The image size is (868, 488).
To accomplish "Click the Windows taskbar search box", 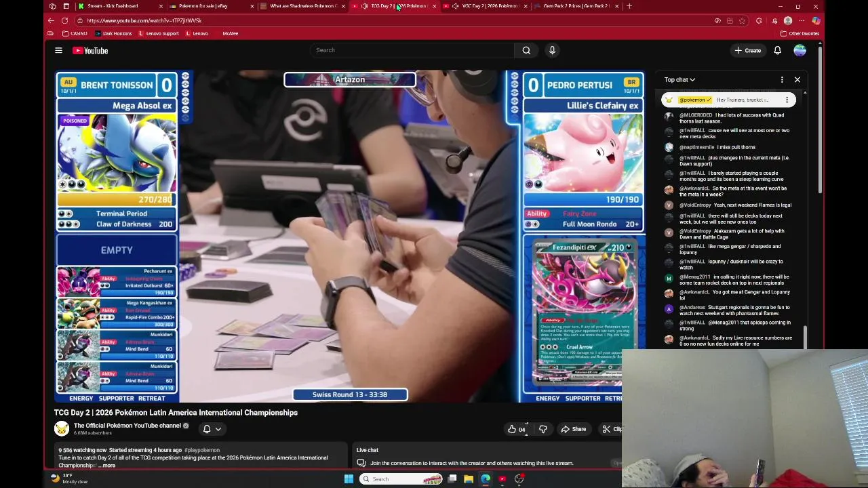I will point(401,479).
